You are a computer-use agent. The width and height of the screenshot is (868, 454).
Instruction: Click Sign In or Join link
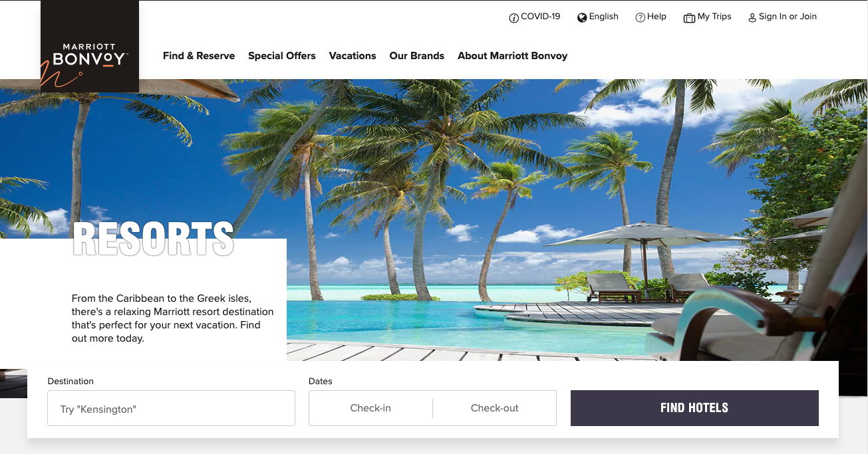pos(788,17)
